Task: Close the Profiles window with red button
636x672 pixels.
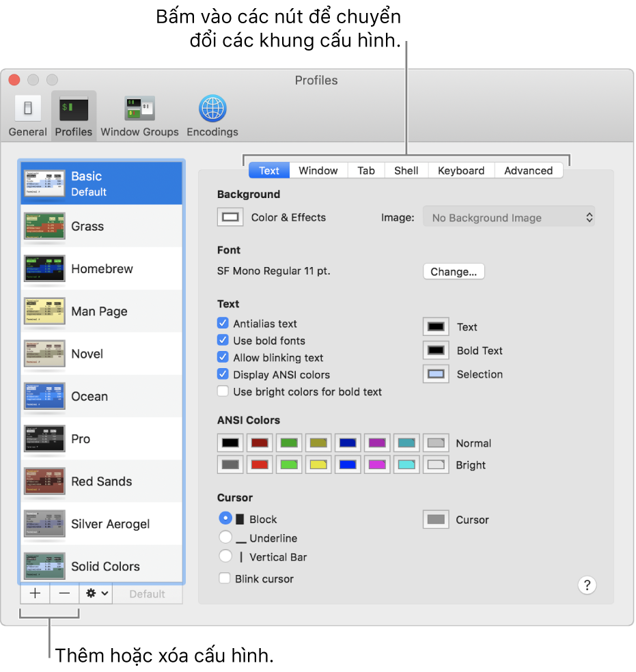Action: tap(14, 80)
